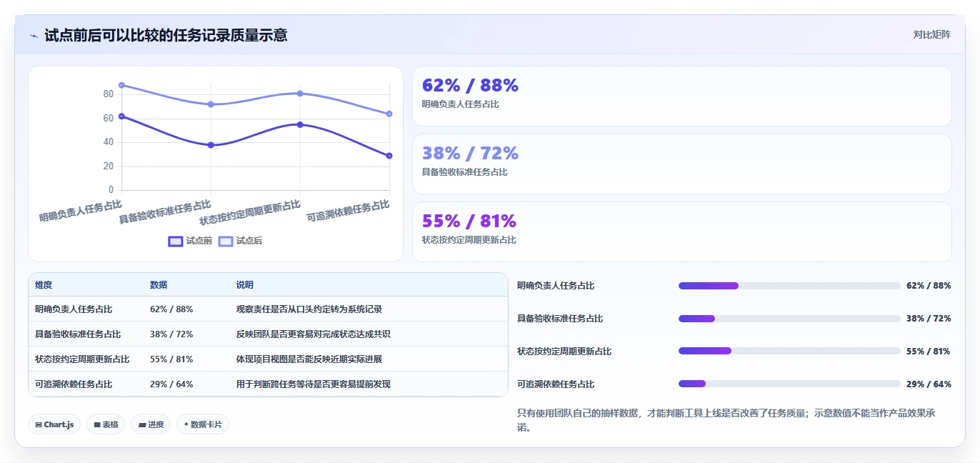Click 试点前 data point at value 55
980x463 pixels.
(x=300, y=124)
